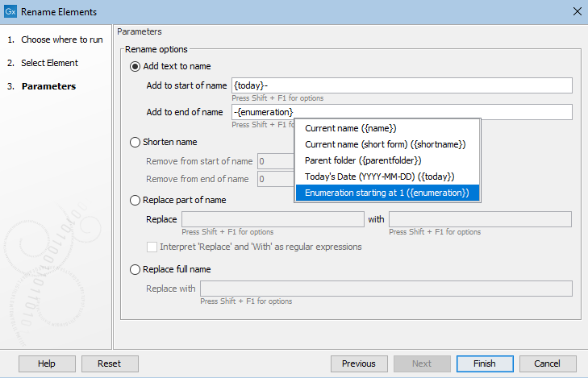Click the Reset button
Viewport: 588px width, 378px height.
[x=110, y=363]
